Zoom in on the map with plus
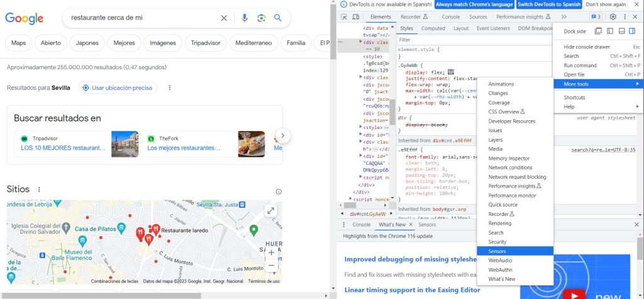 click(271, 252)
